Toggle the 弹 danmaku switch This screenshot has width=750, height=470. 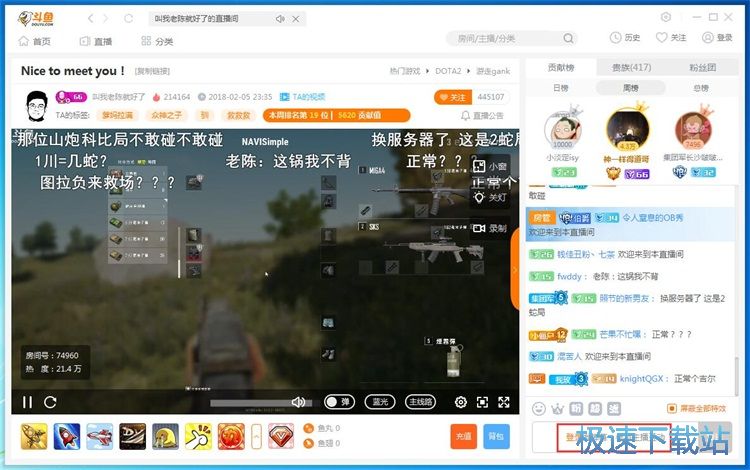tap(339, 402)
